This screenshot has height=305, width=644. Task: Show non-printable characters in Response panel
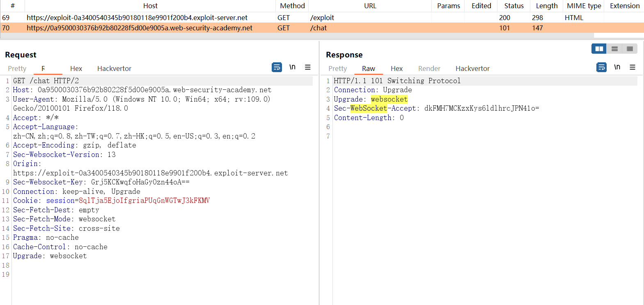[617, 67]
